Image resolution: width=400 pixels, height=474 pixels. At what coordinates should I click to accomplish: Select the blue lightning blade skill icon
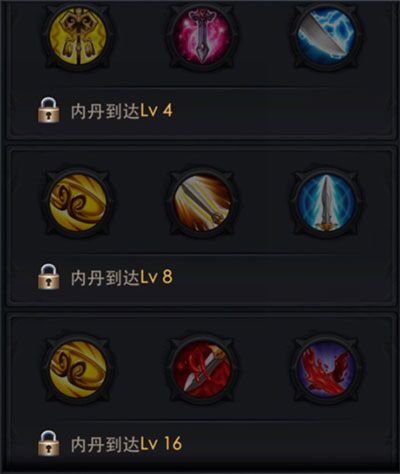point(327,36)
